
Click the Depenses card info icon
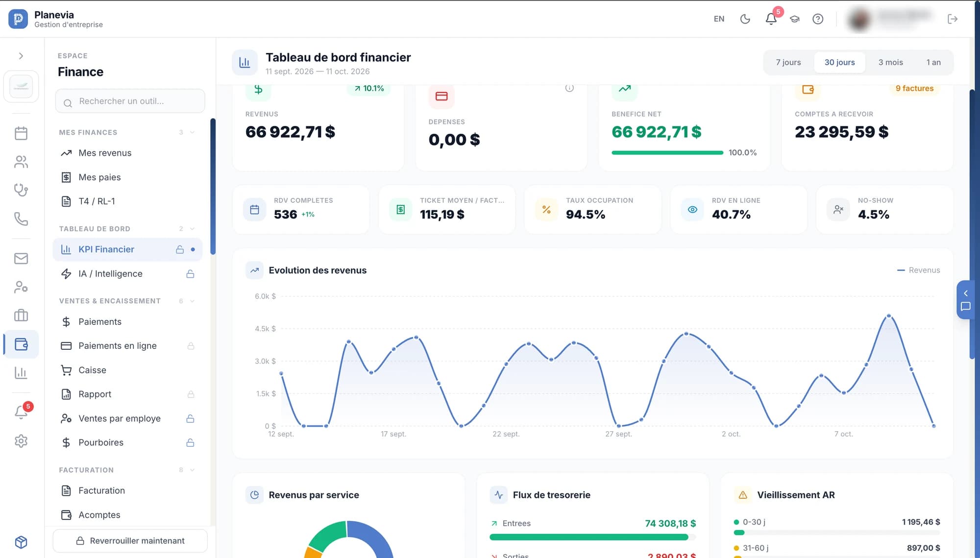[x=569, y=88]
